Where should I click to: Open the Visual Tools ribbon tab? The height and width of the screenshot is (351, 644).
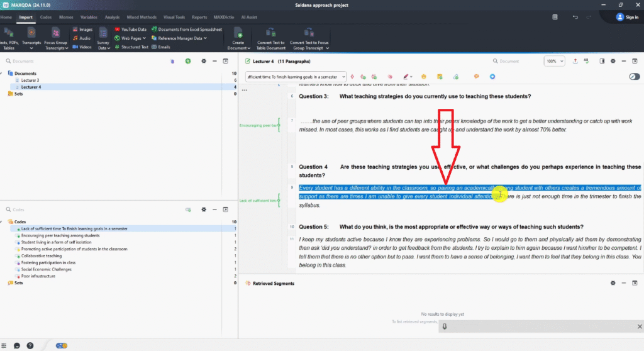(172, 17)
